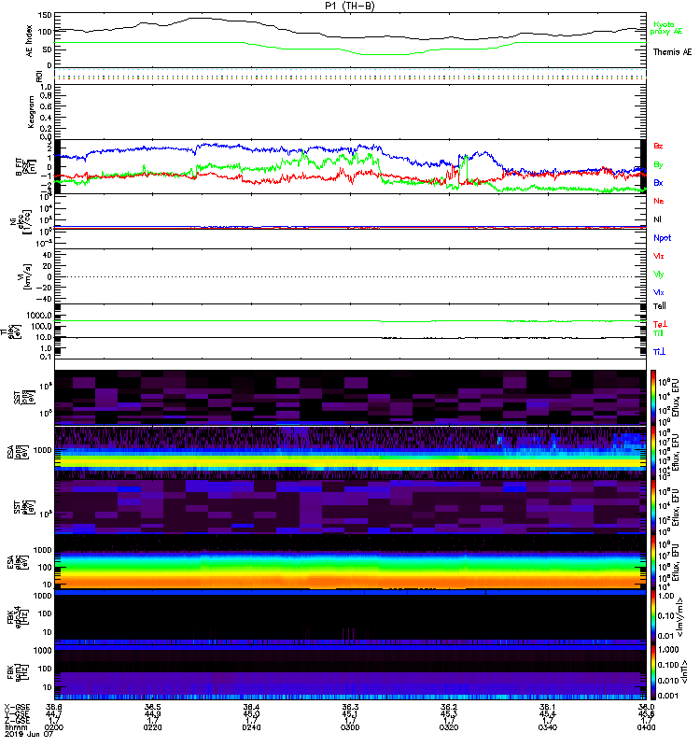Image resolution: width=700 pixels, height=747 pixels.
Task: Click the "0300" time label
Action: pos(350,727)
